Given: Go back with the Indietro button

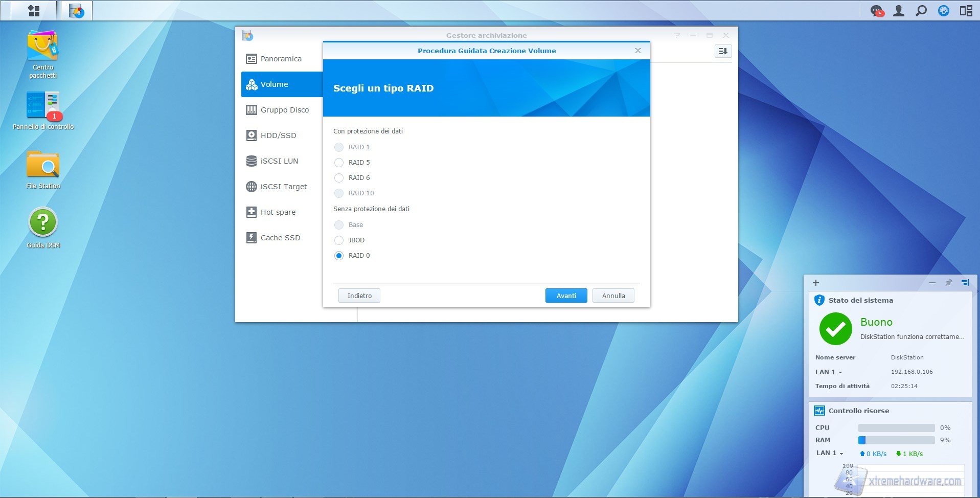Looking at the screenshot, I should point(359,296).
